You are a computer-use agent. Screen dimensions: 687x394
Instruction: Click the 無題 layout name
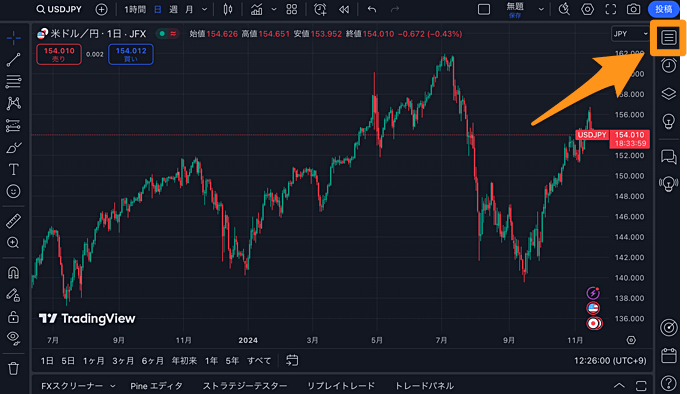[515, 7]
